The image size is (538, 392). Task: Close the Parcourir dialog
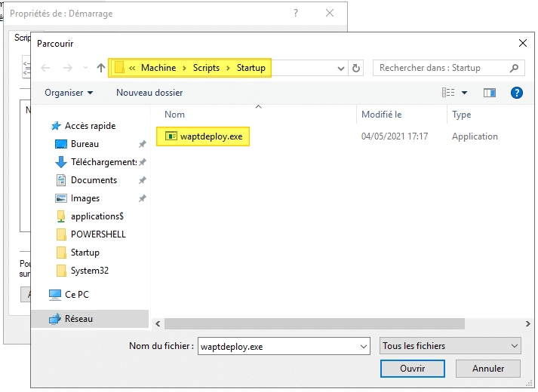523,43
